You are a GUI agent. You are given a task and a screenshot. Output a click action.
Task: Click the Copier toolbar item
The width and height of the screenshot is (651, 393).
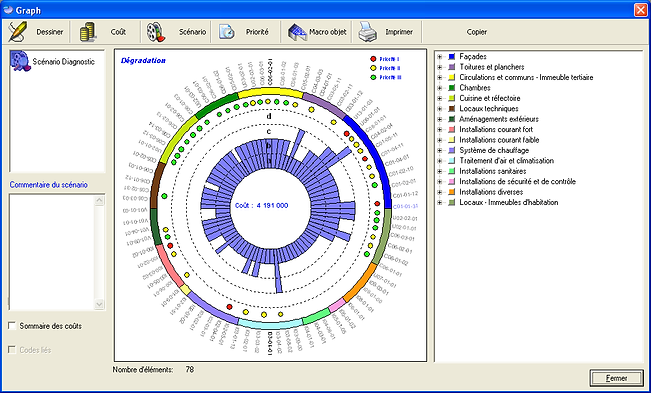click(x=477, y=32)
